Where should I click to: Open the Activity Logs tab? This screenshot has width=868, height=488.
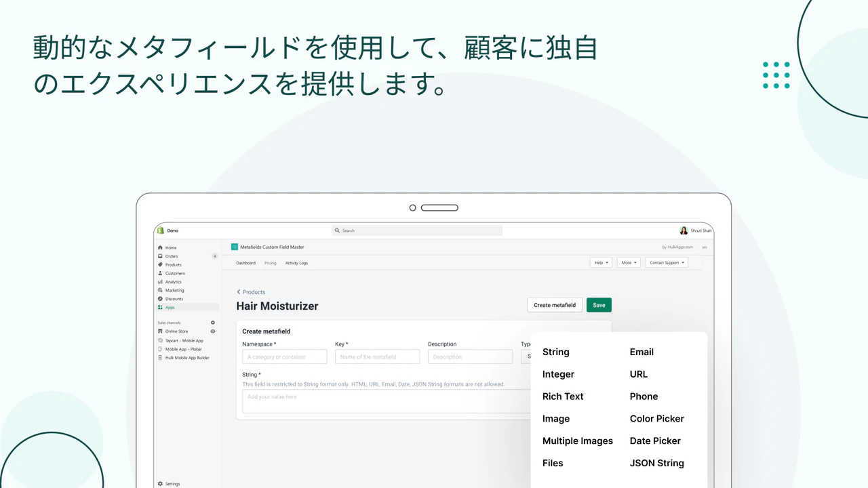(296, 263)
